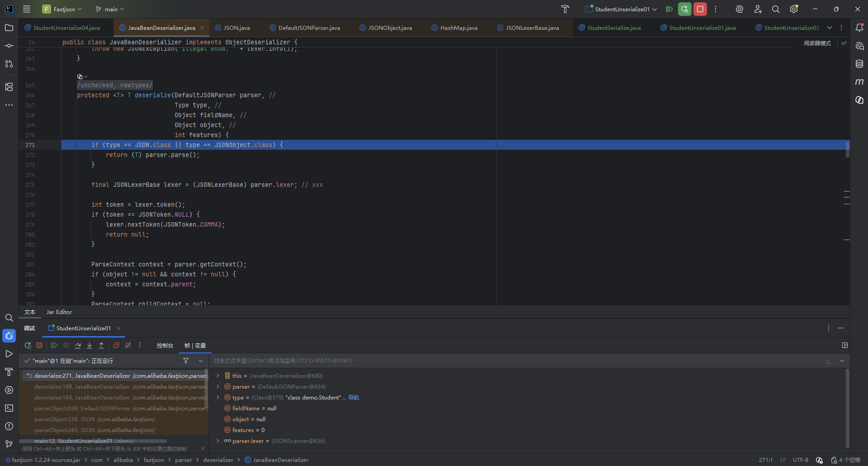Expand the 'parser' variable node
868x466 pixels.
click(x=218, y=387)
